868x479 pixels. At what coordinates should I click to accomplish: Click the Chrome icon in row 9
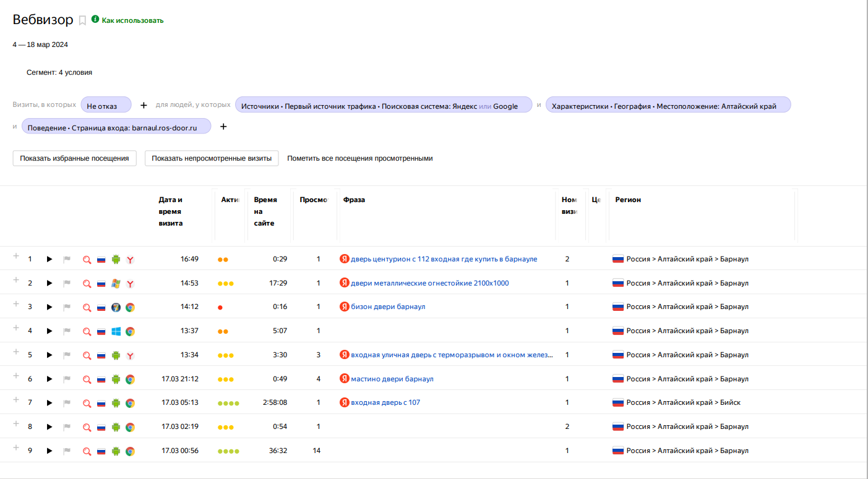click(130, 451)
